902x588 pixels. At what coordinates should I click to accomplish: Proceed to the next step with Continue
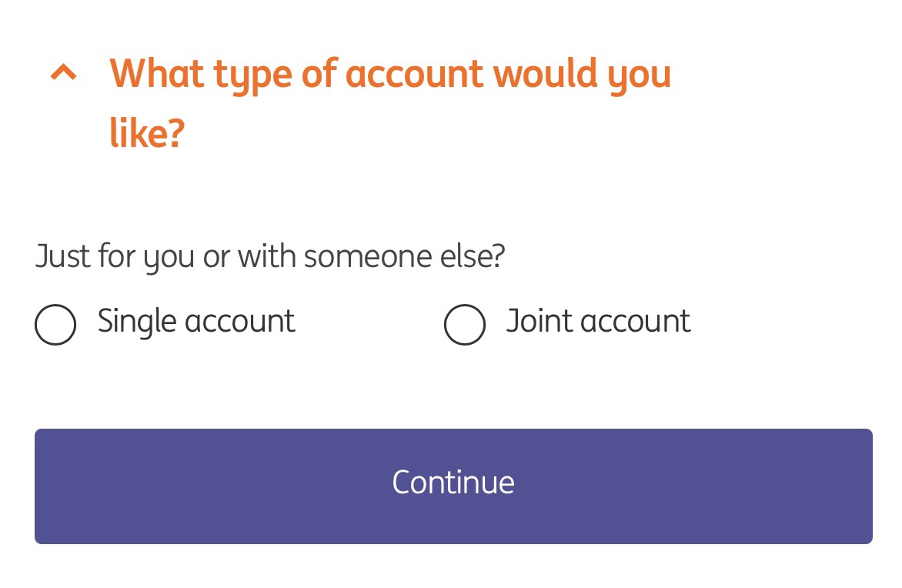453,486
